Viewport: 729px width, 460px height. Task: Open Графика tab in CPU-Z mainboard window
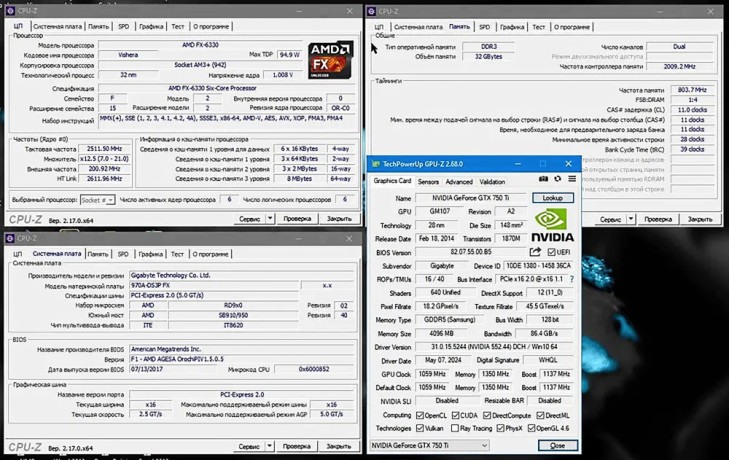(151, 254)
